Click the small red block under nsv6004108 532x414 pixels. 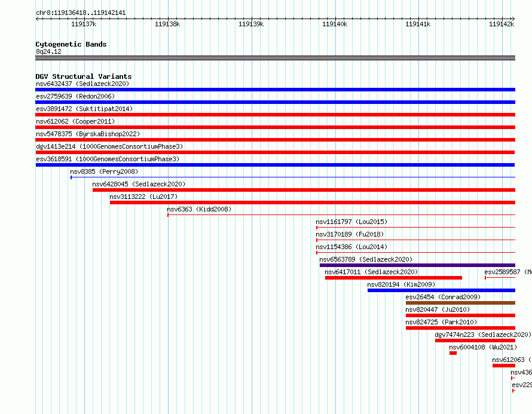tap(453, 353)
